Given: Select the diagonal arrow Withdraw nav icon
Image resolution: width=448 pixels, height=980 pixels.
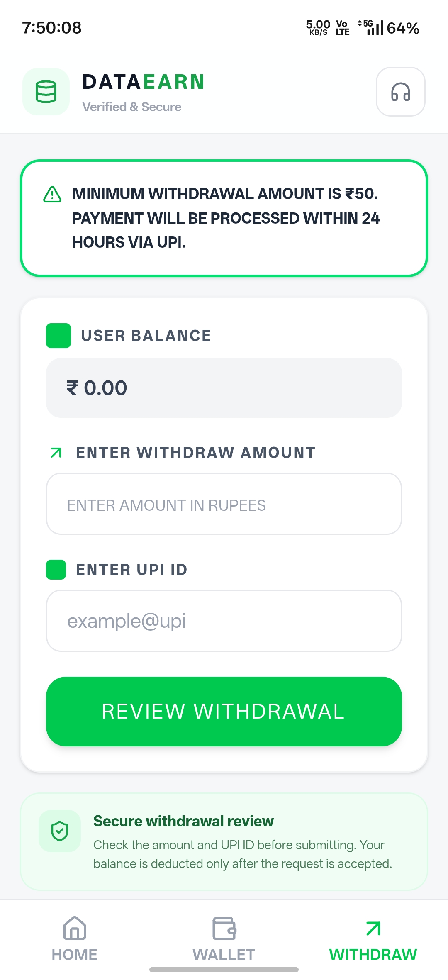Looking at the screenshot, I should tap(373, 929).
